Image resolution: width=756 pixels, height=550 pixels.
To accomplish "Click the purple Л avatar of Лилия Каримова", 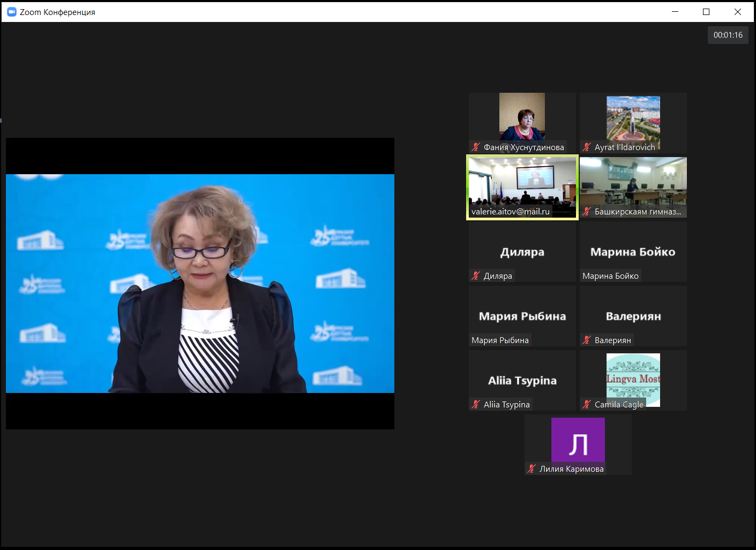I will coord(578,440).
